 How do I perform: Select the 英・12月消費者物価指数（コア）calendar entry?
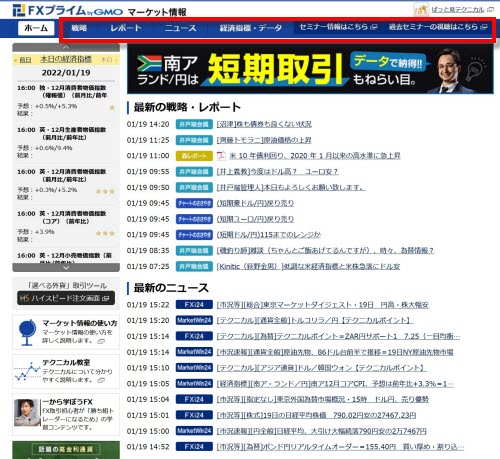66,226
